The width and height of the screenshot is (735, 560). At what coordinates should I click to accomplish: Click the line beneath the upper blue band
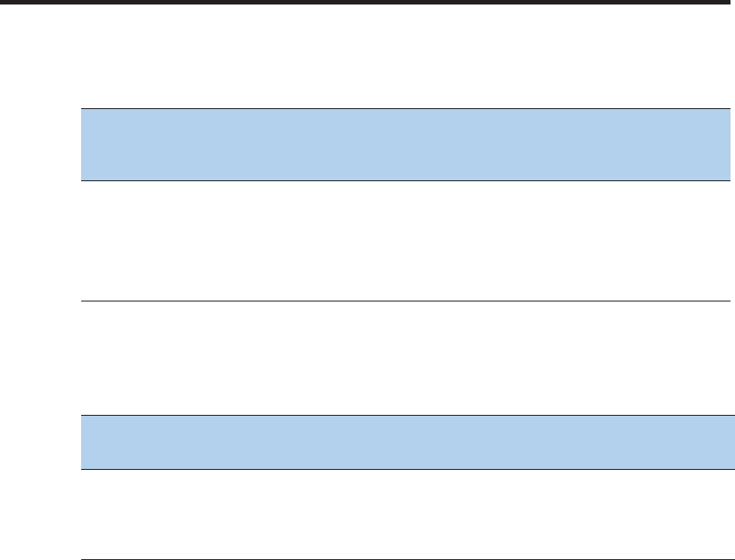[405, 180]
